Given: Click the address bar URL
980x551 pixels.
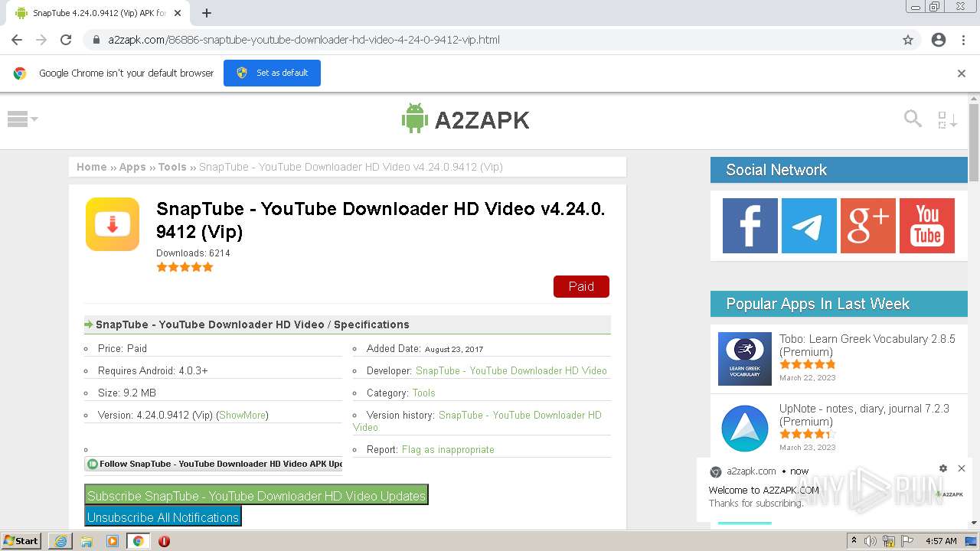Looking at the screenshot, I should click(304, 40).
